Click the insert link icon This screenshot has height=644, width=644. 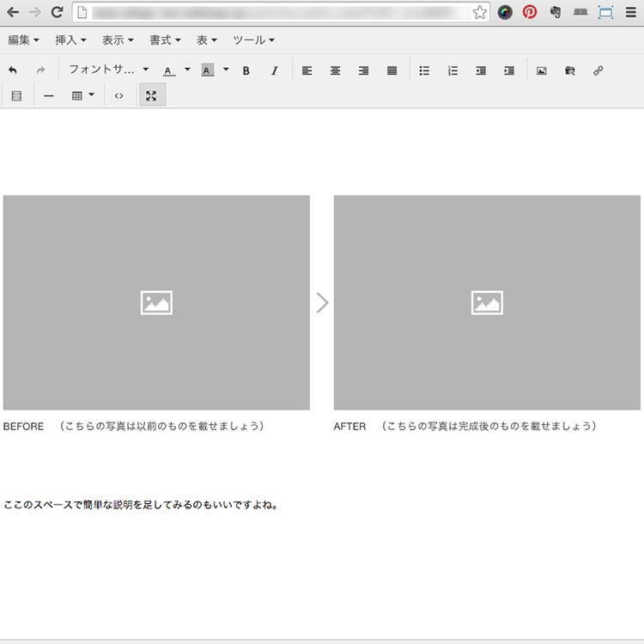click(x=598, y=70)
